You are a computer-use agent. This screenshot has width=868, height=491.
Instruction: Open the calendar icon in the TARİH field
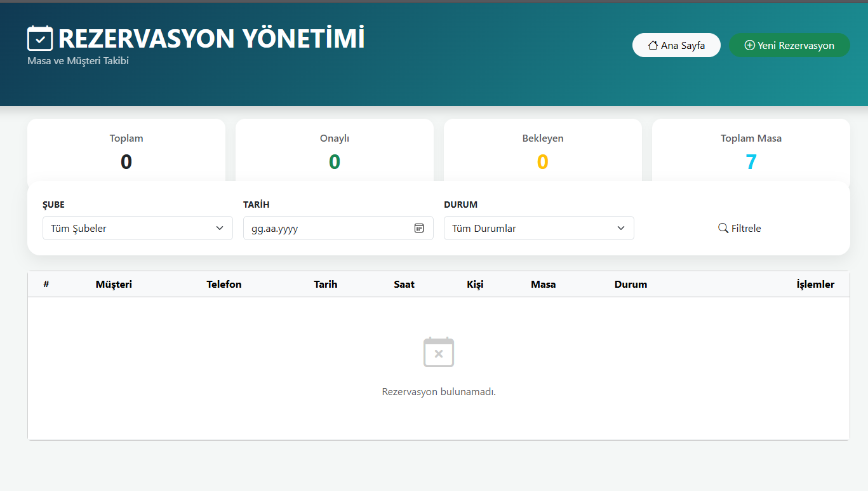419,227
